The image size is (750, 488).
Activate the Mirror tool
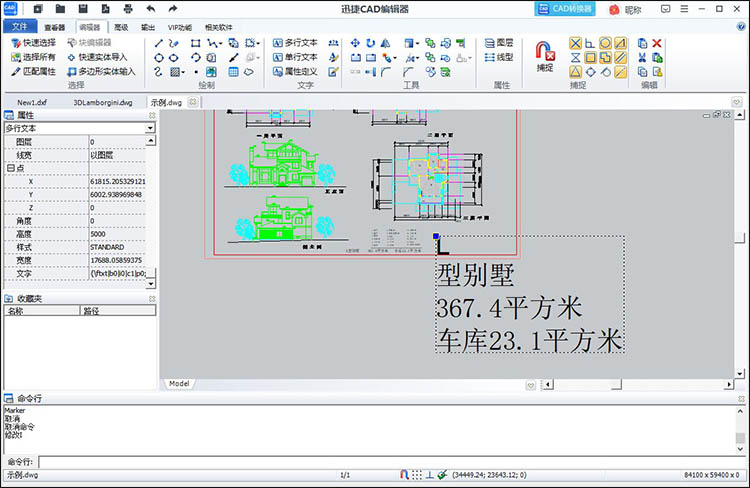[x=386, y=44]
